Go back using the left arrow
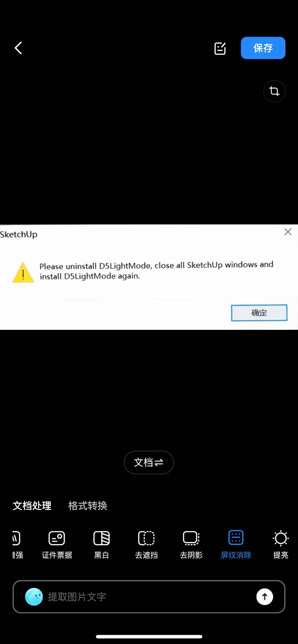 [x=18, y=48]
